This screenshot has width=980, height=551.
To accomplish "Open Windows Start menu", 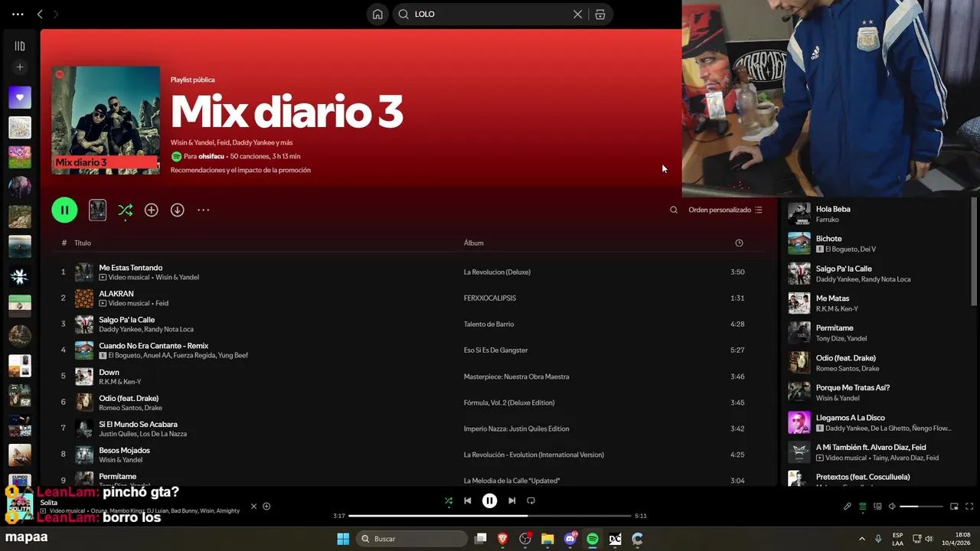I will [x=343, y=539].
